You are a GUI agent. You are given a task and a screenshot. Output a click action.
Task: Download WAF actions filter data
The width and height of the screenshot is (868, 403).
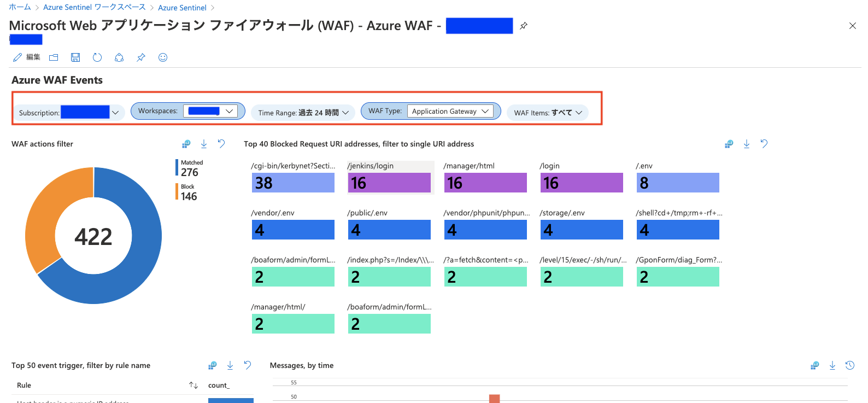(204, 144)
